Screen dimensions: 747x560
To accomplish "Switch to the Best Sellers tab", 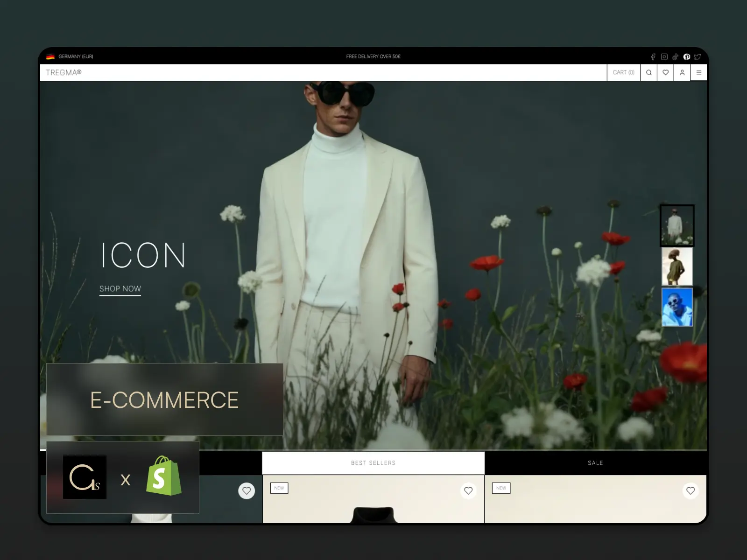I will pyautogui.click(x=373, y=463).
